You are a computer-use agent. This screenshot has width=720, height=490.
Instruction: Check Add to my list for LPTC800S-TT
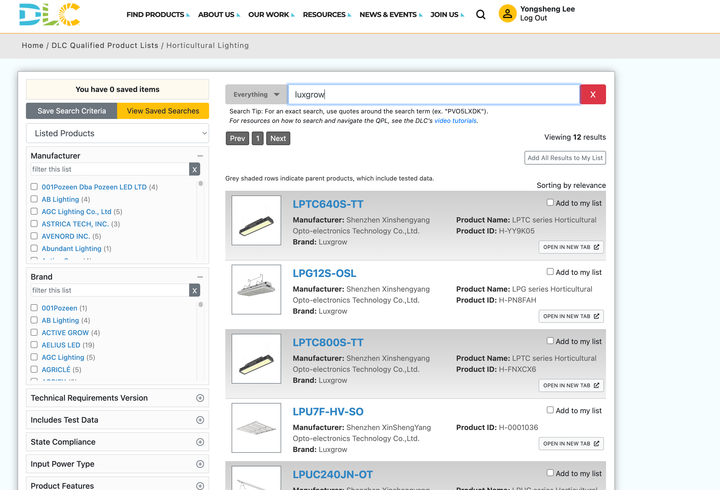click(x=550, y=341)
